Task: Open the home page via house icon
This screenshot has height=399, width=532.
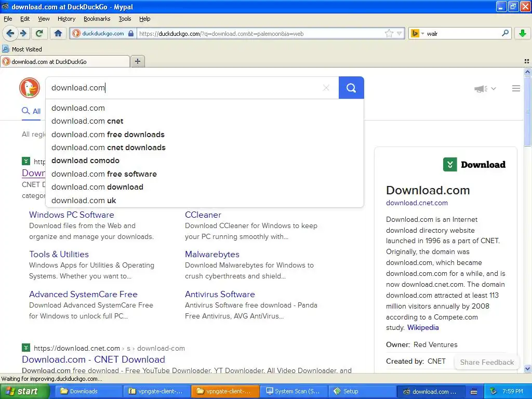Action: click(58, 33)
